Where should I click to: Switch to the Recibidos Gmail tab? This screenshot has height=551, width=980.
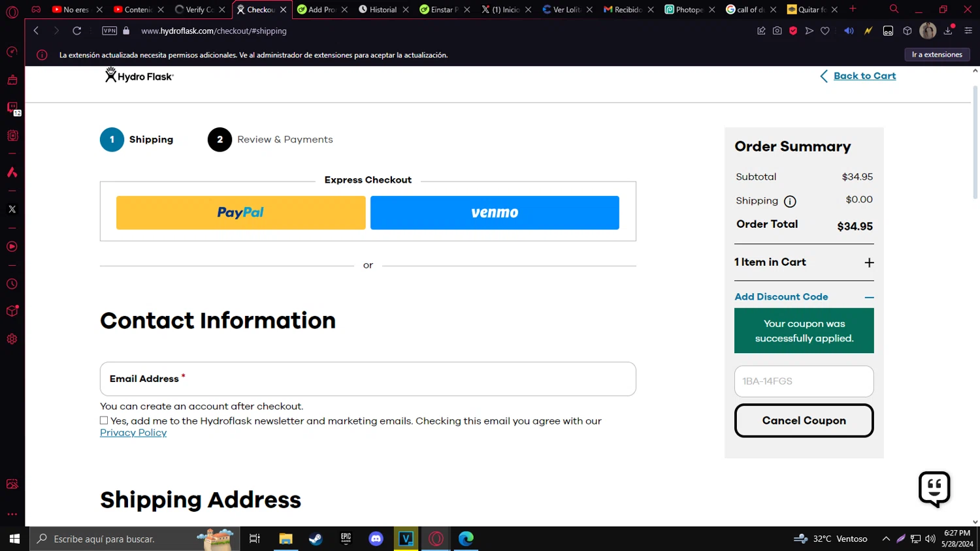click(x=628, y=9)
